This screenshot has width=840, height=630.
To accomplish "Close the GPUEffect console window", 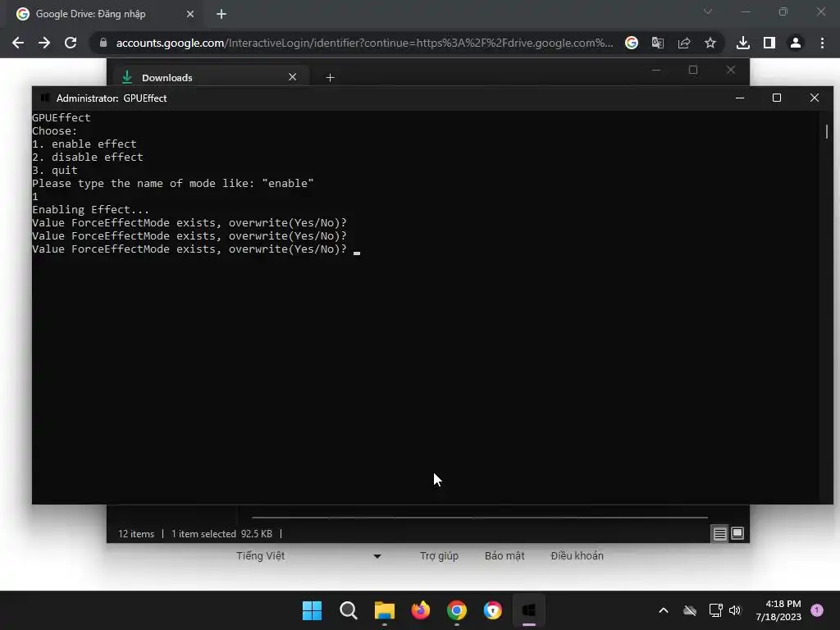I will click(815, 98).
